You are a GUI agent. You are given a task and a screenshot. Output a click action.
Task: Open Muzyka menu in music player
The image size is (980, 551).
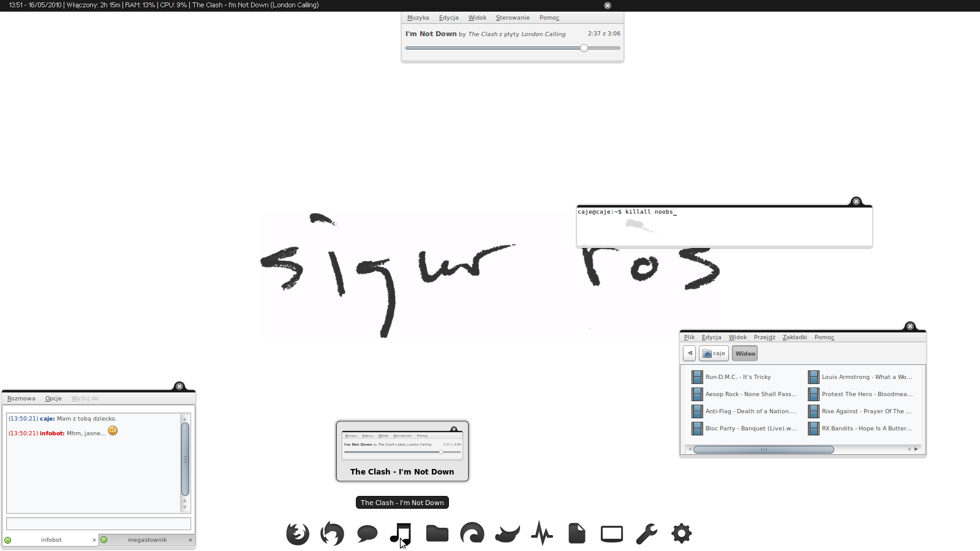[x=418, y=18]
